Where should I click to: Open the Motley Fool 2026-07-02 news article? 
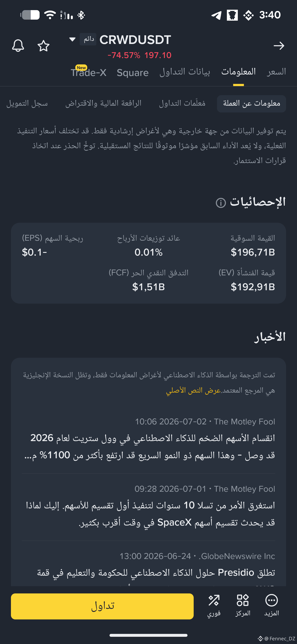coord(148,439)
